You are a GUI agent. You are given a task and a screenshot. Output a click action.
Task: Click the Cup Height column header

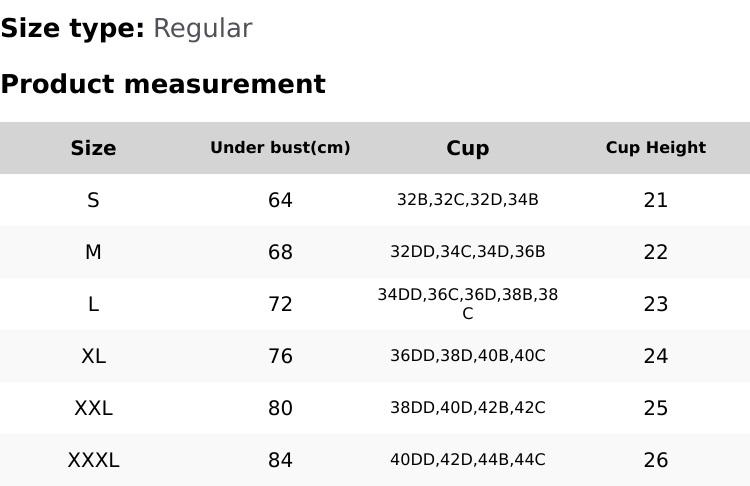655,148
